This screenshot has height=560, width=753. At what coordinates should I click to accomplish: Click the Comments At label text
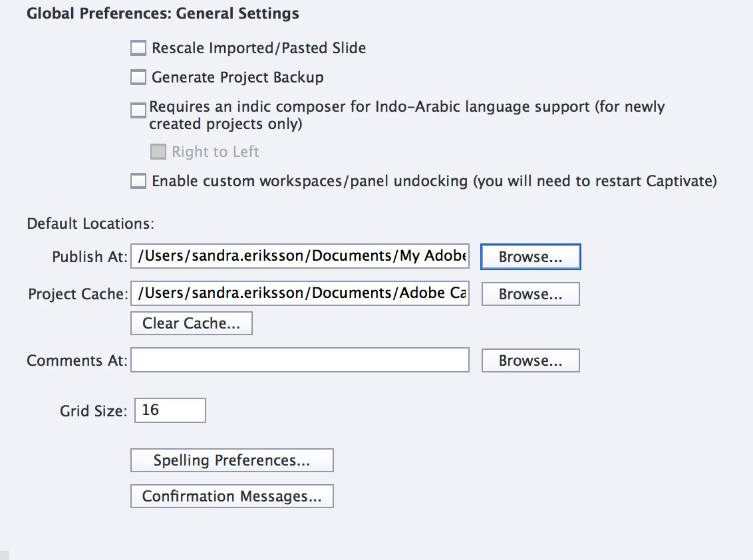(76, 360)
